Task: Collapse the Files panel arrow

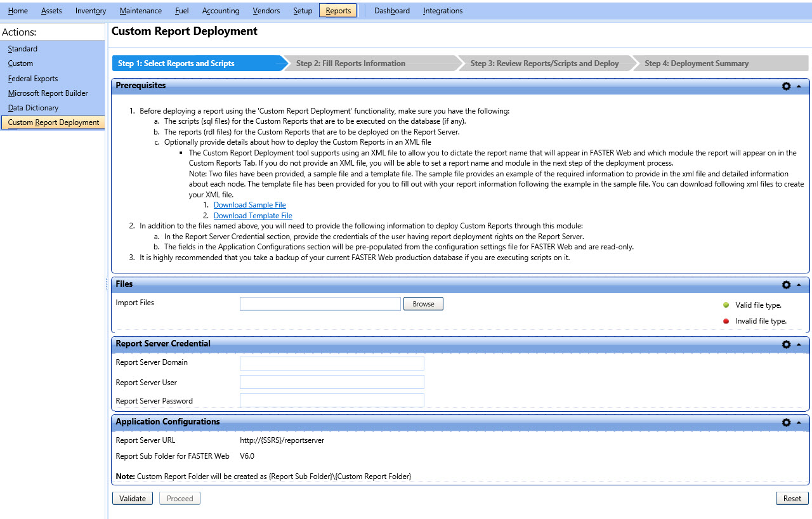Action: (799, 285)
